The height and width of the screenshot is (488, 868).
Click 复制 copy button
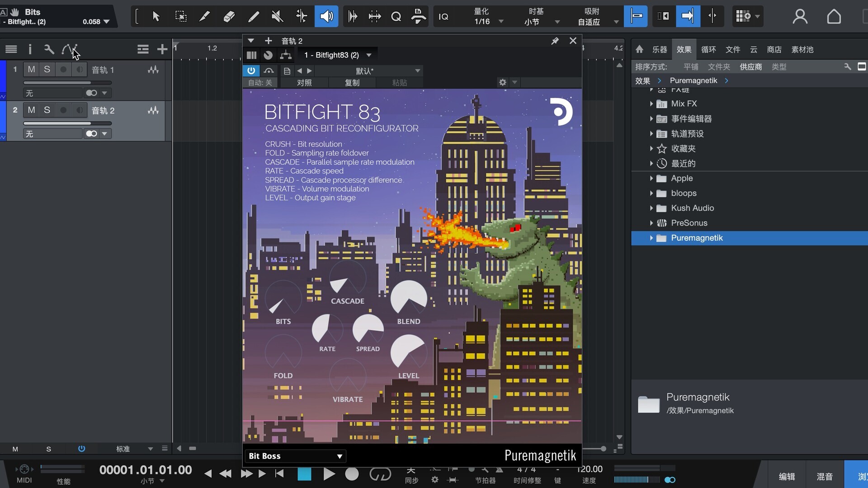pyautogui.click(x=352, y=83)
